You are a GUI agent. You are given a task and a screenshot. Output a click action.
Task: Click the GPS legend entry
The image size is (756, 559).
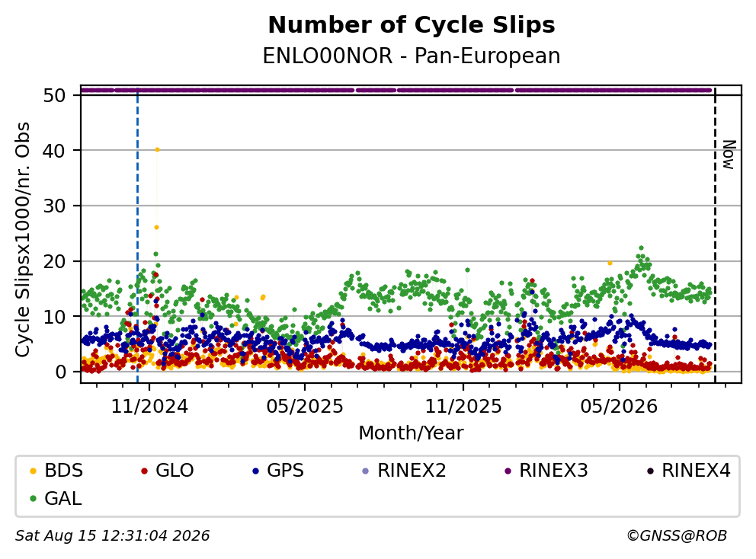click(277, 471)
